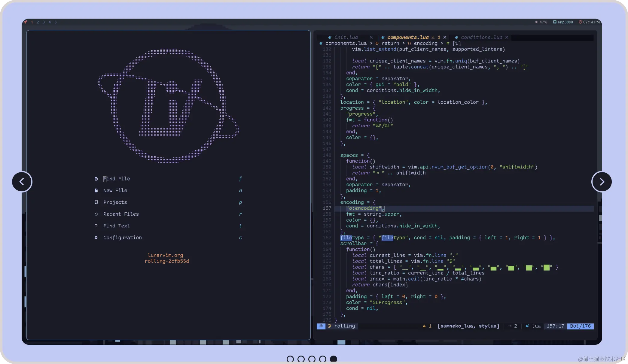628x364 pixels.
Task: Click the Find Text letter icon
Action: 96,226
